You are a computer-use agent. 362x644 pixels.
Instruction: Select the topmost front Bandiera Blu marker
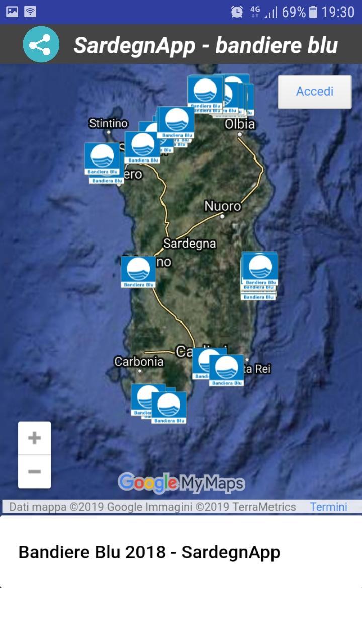tap(205, 93)
